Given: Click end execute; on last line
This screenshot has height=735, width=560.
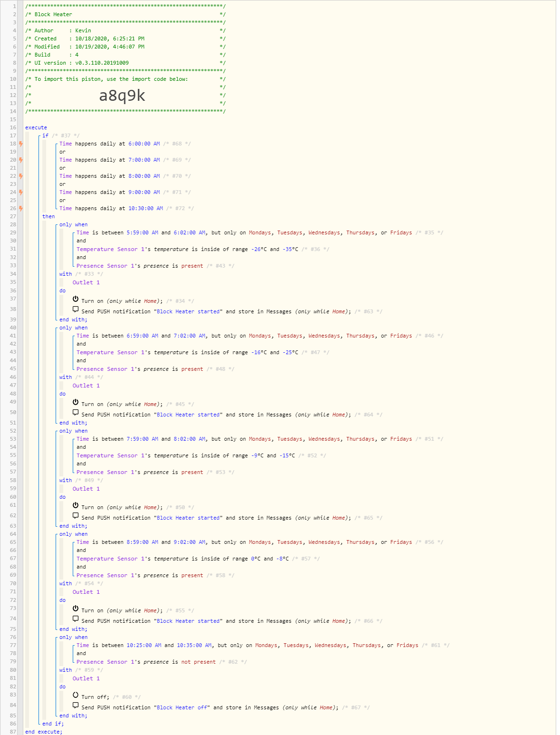Looking at the screenshot, I should (x=44, y=732).
